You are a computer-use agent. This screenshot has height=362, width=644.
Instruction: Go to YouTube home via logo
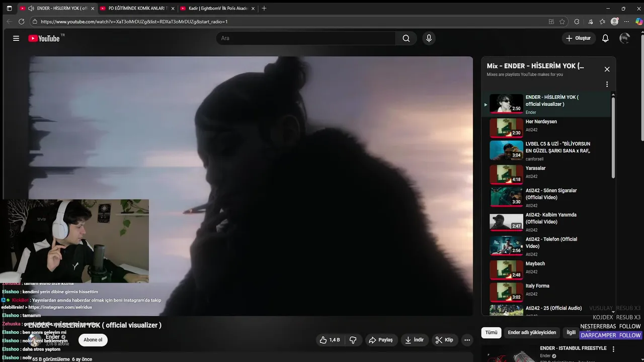click(x=44, y=38)
